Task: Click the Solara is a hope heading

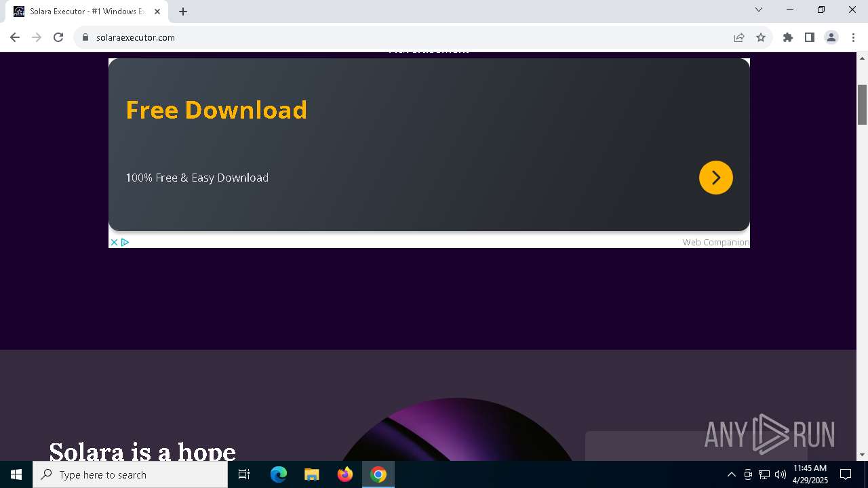Action: point(142,451)
